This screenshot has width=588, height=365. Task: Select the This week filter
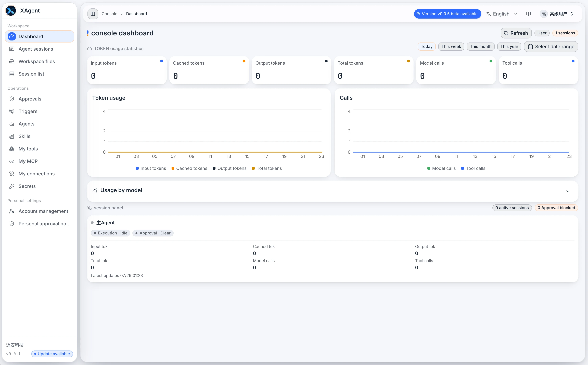[451, 47]
